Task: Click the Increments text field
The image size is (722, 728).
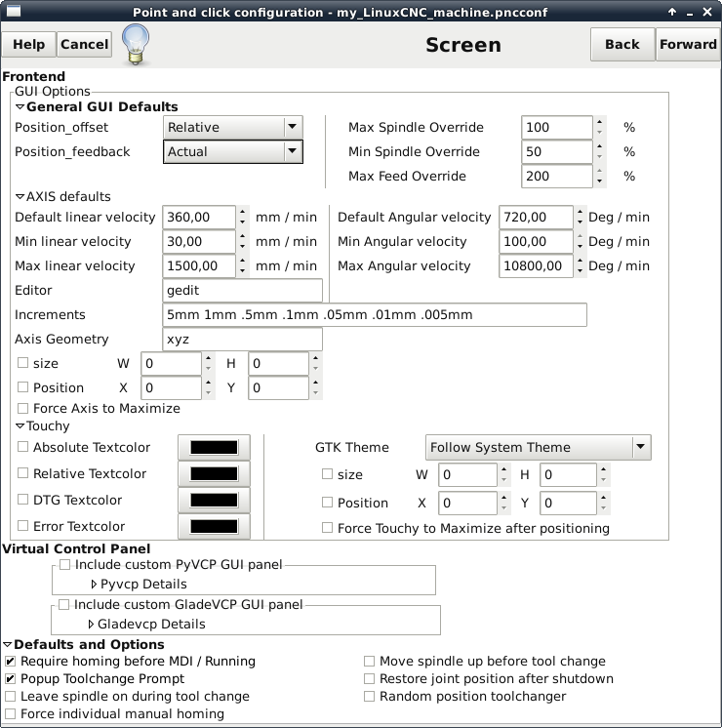Action: coord(375,315)
